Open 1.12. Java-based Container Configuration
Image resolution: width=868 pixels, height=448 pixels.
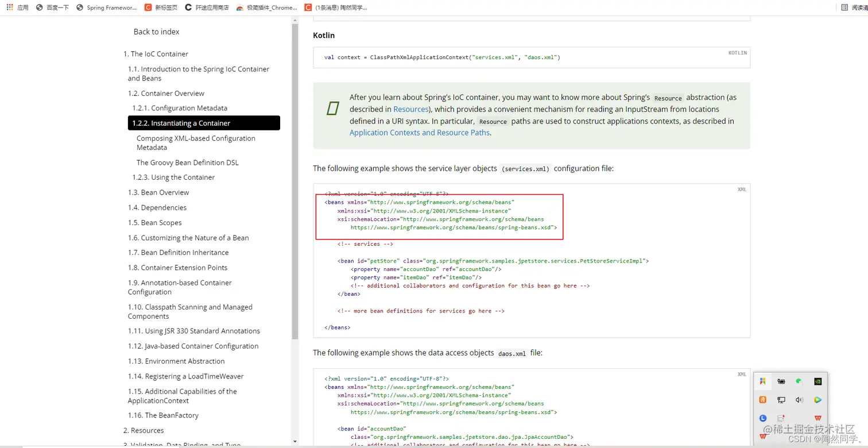click(x=193, y=346)
